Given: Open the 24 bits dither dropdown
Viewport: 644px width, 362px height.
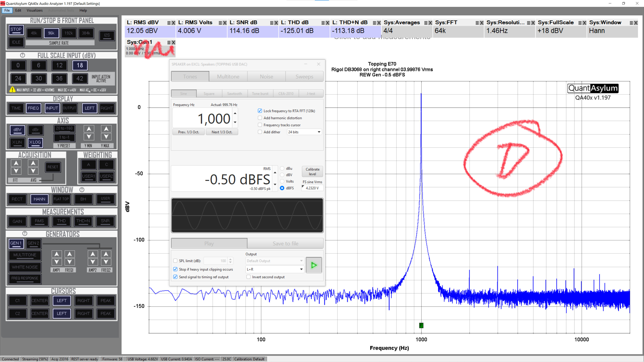Looking at the screenshot, I should [304, 132].
